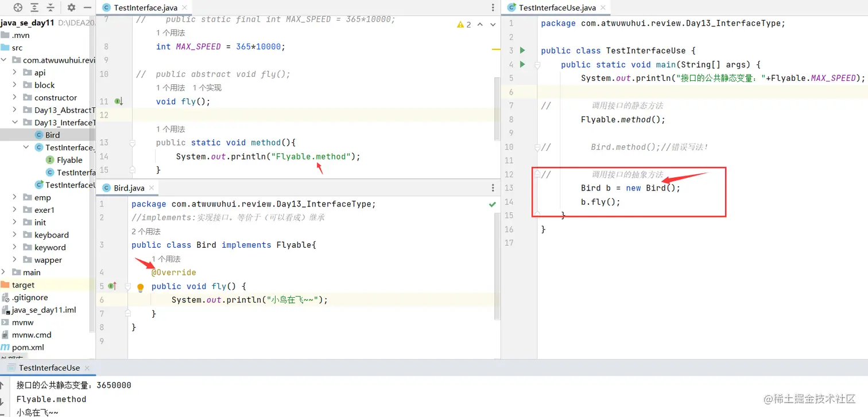
Task: Expand the keyboard package
Action: [x=15, y=235]
